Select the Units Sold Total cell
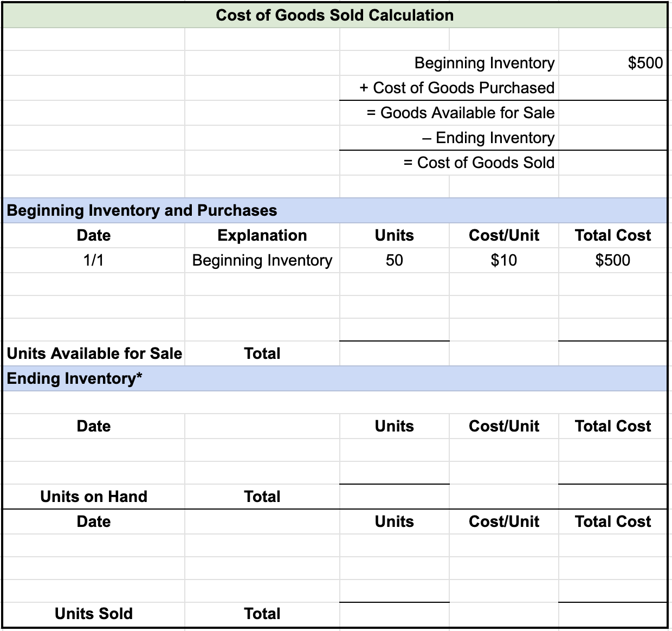The image size is (672, 631). point(262,613)
